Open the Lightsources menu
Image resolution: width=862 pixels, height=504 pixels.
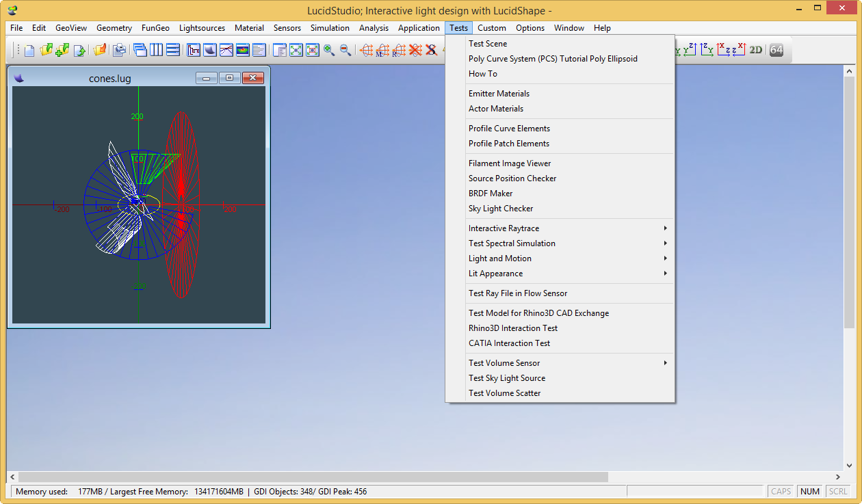pos(202,28)
